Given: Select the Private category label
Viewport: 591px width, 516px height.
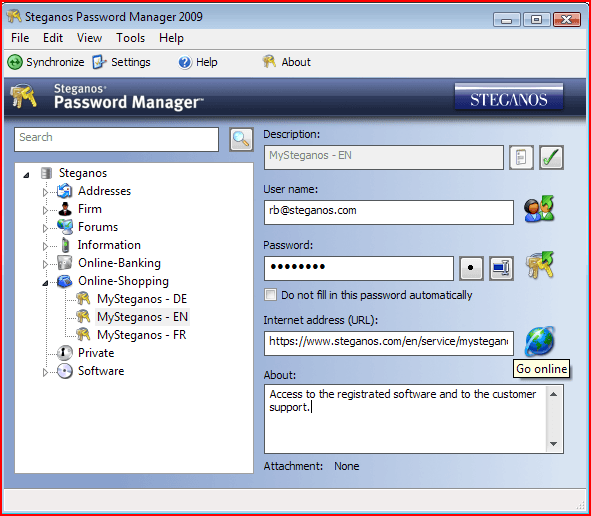Looking at the screenshot, I should pos(96,353).
